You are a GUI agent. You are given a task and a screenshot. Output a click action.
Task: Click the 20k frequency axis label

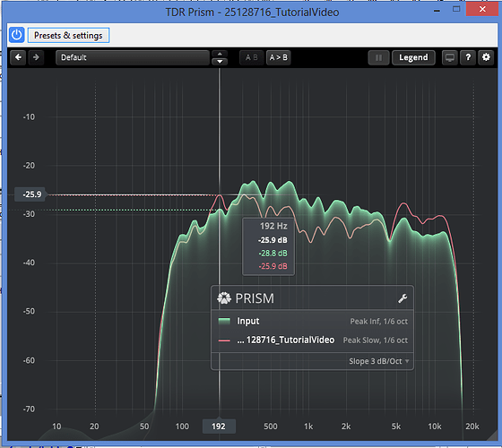click(x=472, y=426)
